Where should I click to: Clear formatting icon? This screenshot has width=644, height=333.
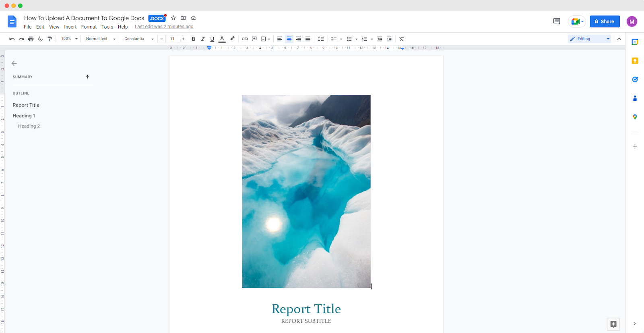point(402,39)
